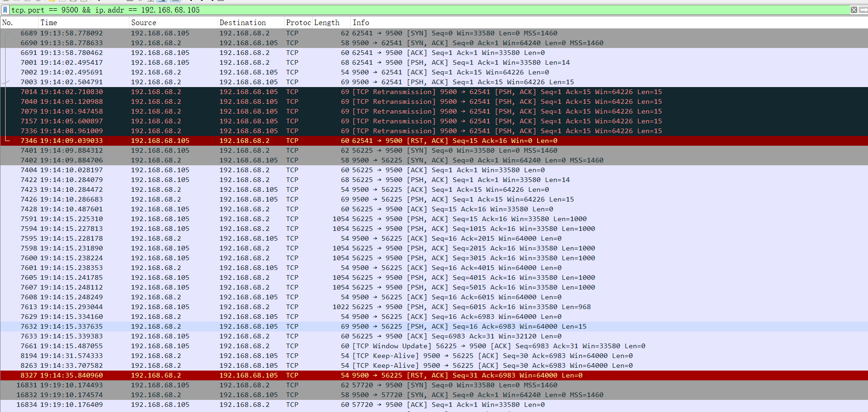The height and width of the screenshot is (412, 868).
Task: Select packet 7595 ACK Ack=2015
Action: (x=434, y=238)
